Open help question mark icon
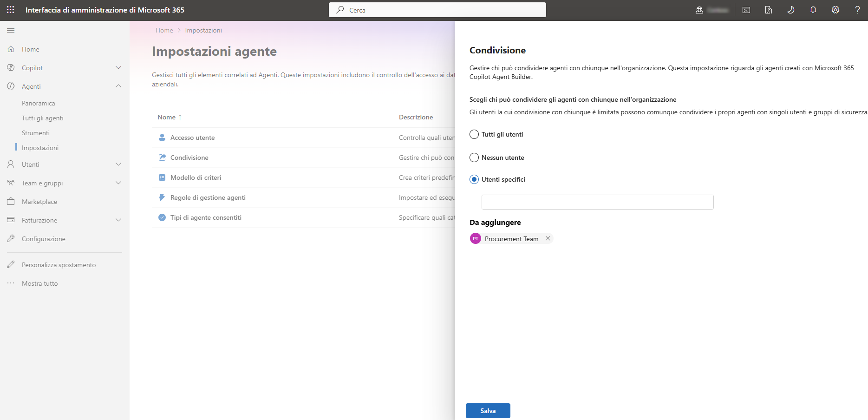The image size is (868, 420). [857, 10]
